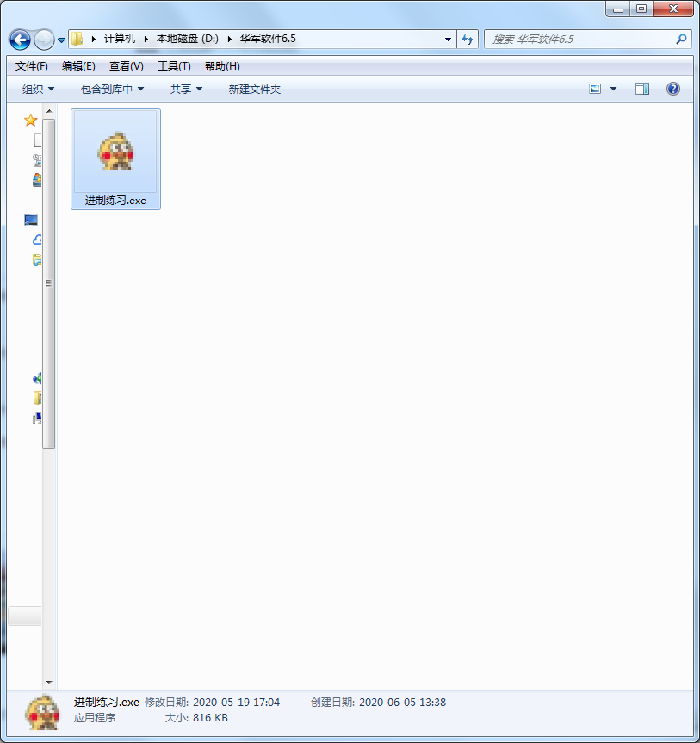This screenshot has height=743, width=700.
Task: Minimize the explorer window
Action: (x=618, y=9)
